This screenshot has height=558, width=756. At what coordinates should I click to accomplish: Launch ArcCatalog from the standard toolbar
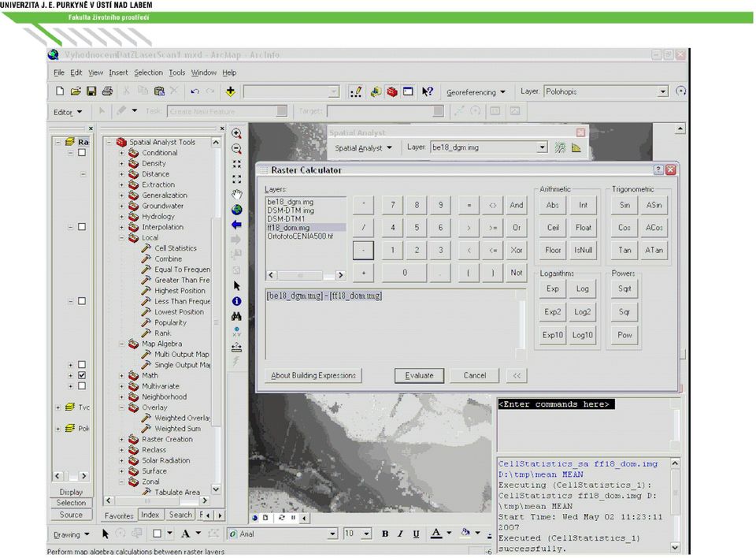click(376, 91)
